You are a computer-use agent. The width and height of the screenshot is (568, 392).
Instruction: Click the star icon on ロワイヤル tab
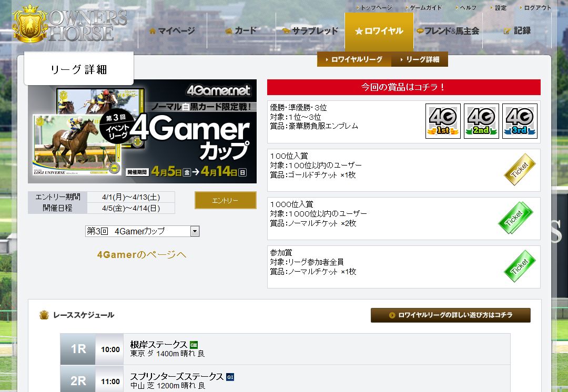click(x=359, y=32)
